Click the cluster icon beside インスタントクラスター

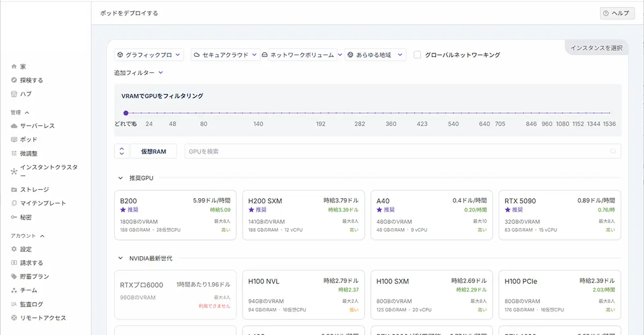click(x=14, y=171)
